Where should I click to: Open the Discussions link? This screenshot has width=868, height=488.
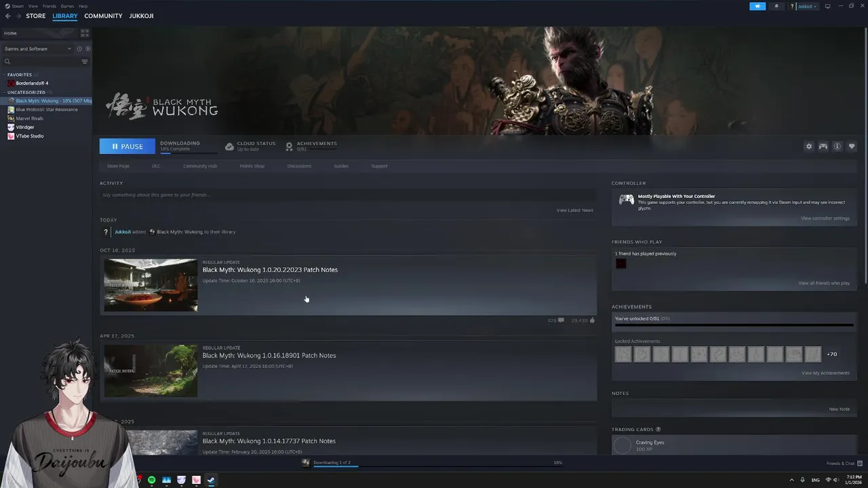click(299, 166)
